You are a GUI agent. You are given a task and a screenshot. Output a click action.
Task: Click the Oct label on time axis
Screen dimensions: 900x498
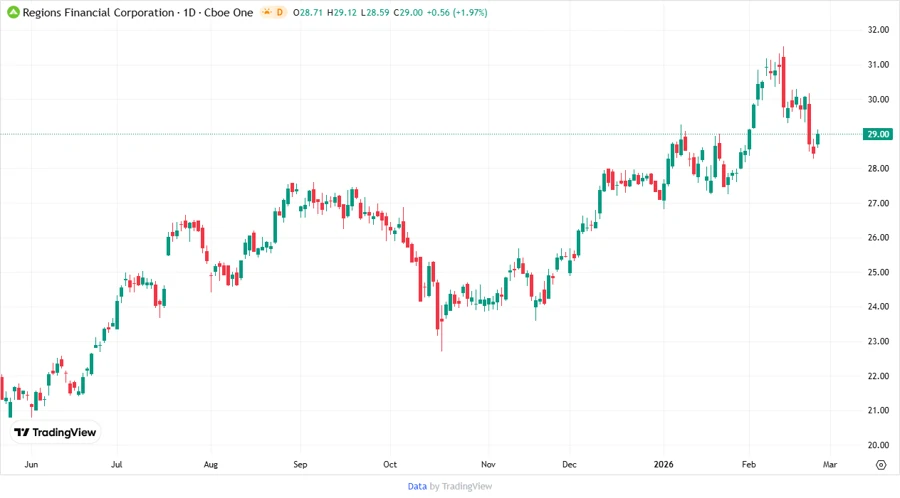[x=390, y=465]
